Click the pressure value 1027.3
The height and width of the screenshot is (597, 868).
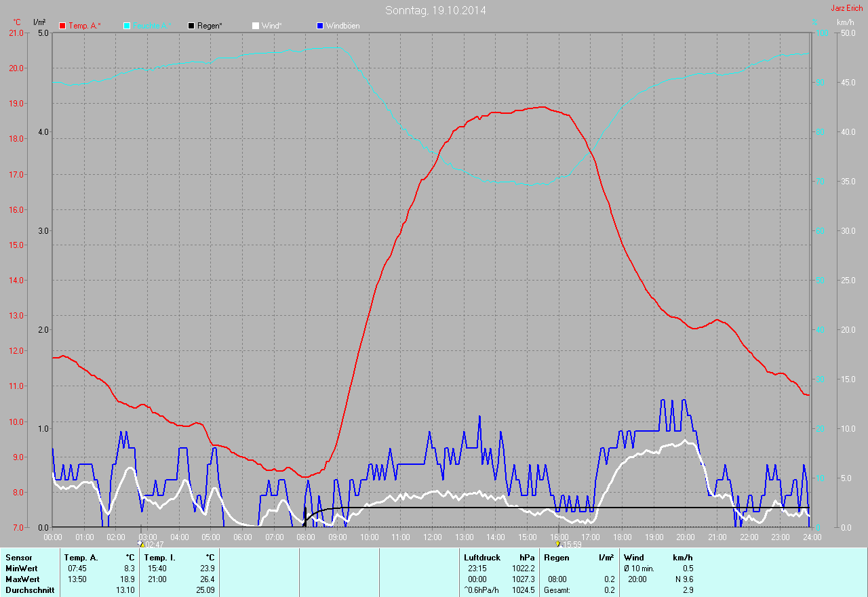click(524, 579)
